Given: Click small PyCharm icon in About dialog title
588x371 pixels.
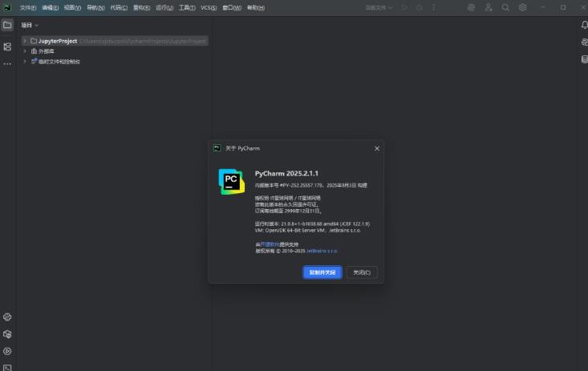Looking at the screenshot, I should pyautogui.click(x=217, y=148).
